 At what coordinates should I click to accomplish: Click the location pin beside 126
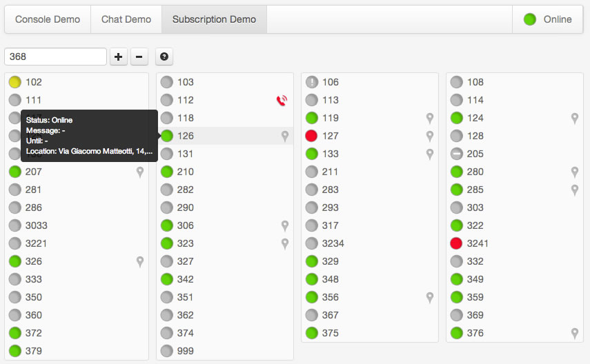285,136
